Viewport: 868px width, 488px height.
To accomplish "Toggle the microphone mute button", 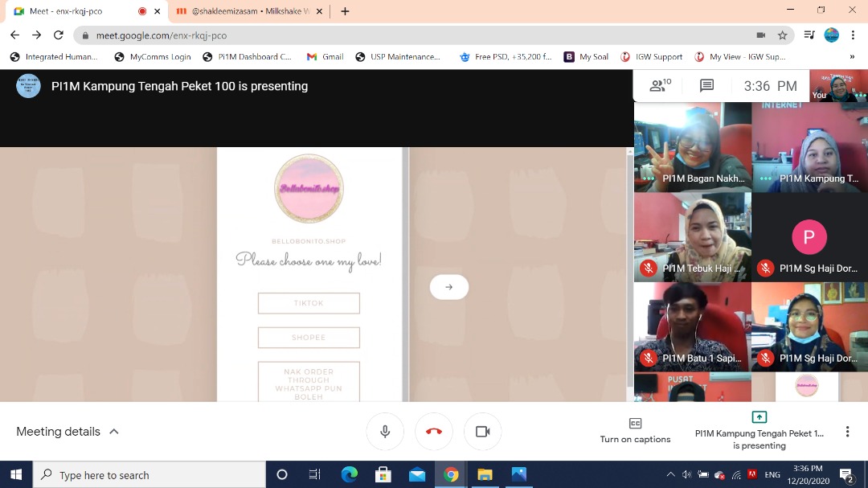I will point(385,432).
